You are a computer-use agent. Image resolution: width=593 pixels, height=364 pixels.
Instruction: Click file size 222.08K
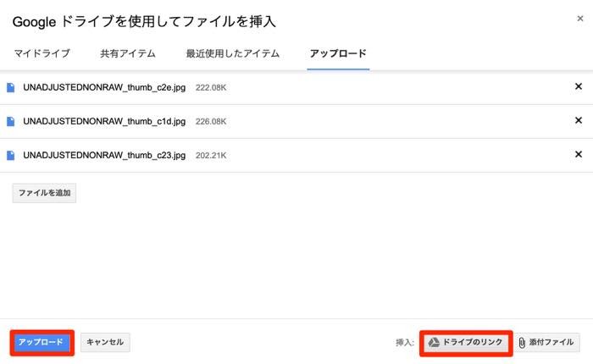[211, 88]
